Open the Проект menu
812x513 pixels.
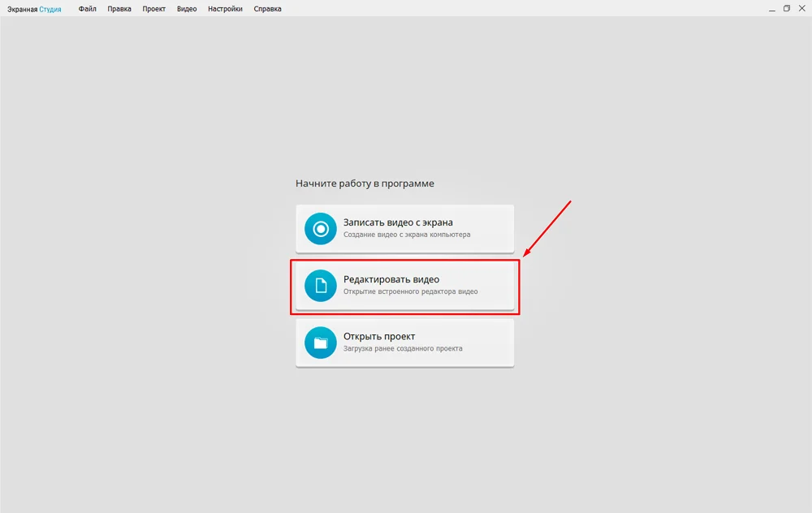pos(153,9)
